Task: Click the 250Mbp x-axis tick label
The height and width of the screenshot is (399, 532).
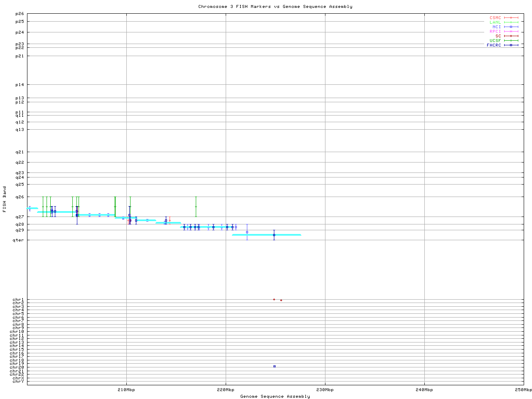Action: click(x=523, y=390)
